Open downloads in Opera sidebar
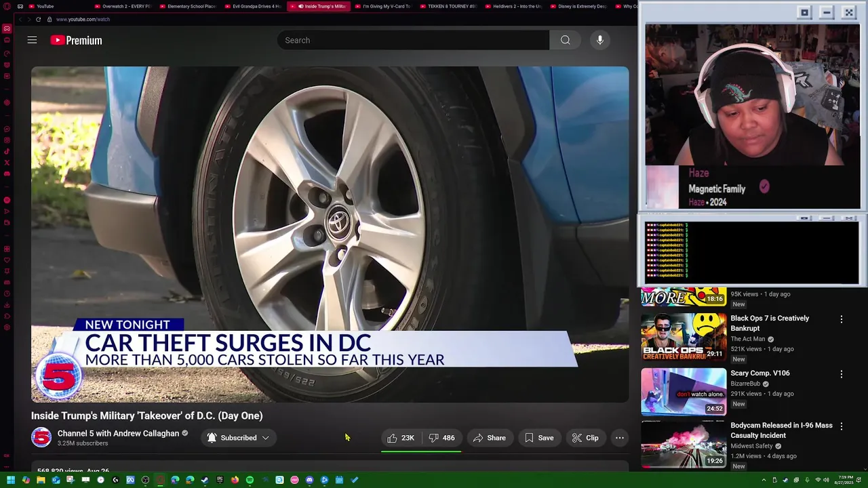 [7, 305]
